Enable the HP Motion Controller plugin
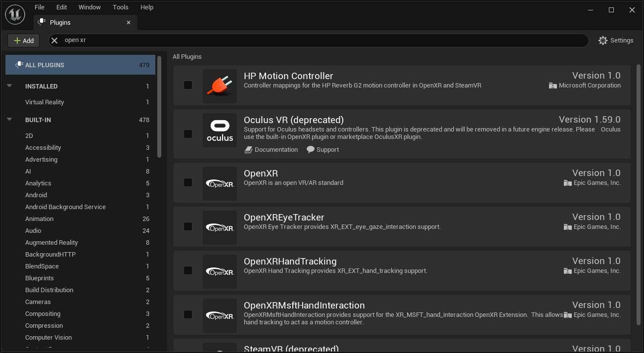 pos(188,85)
